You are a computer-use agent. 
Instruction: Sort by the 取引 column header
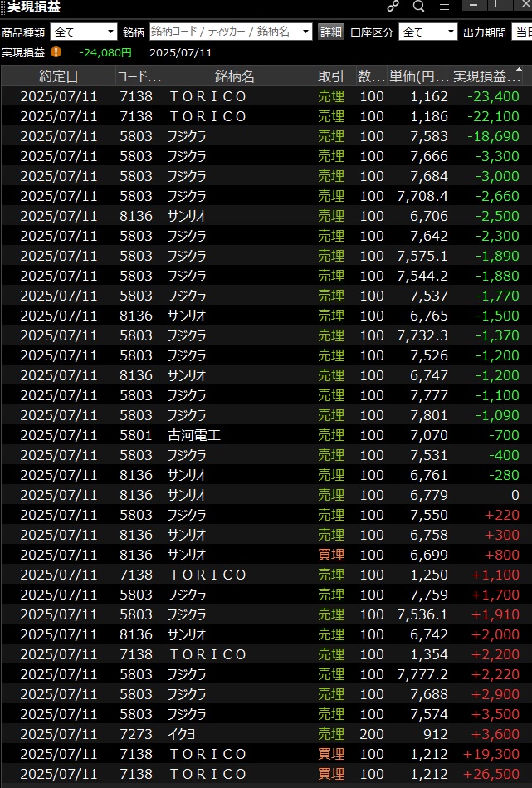coord(330,76)
